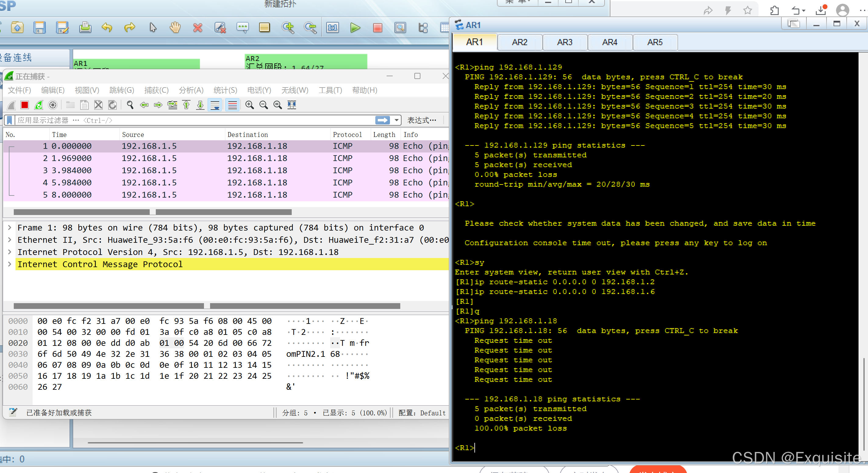Toggle the filter bookmark button
Image resolution: width=868 pixels, height=473 pixels.
10,120
